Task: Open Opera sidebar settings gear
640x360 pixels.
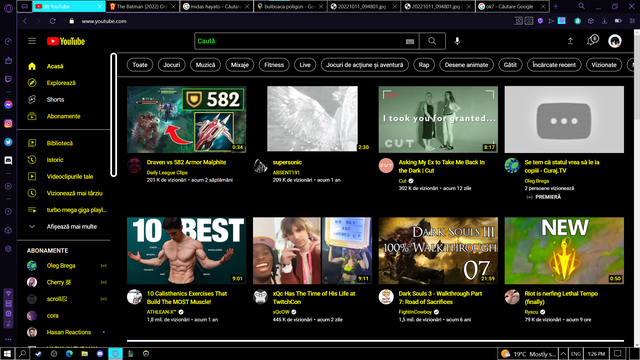Action: [8, 249]
